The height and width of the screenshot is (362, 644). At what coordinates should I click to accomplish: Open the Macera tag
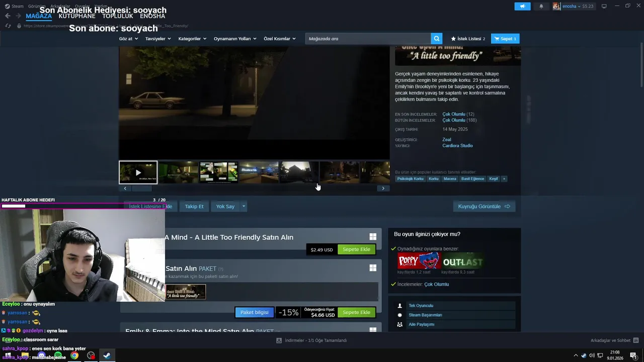pyautogui.click(x=450, y=178)
